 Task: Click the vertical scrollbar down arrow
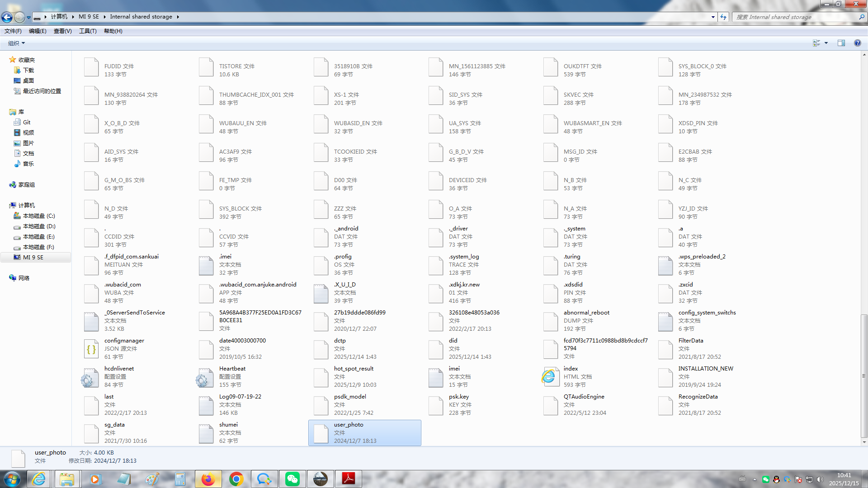coord(864,442)
